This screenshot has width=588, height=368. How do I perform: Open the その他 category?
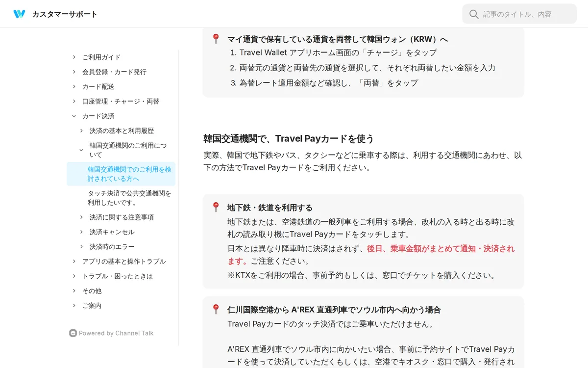click(92, 290)
